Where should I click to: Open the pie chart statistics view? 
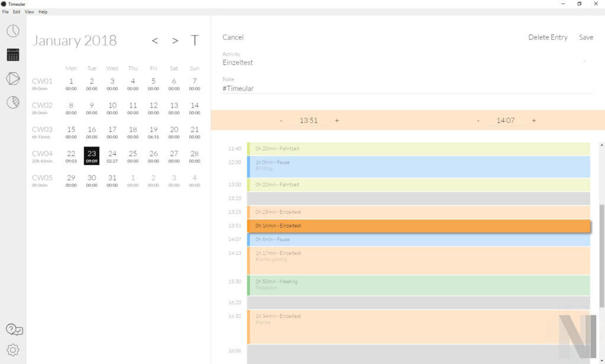coord(13,102)
